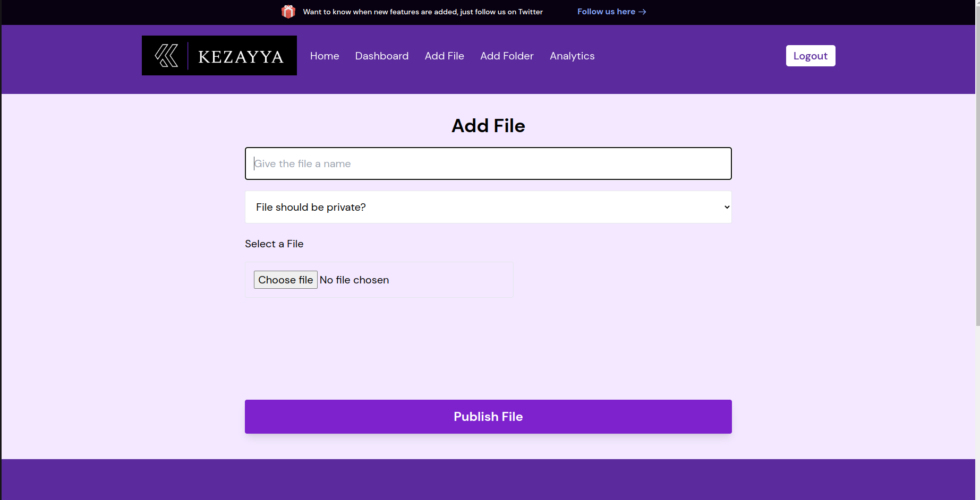
Task: Focus the 'Give the file a name' field
Action: pyautogui.click(x=488, y=163)
